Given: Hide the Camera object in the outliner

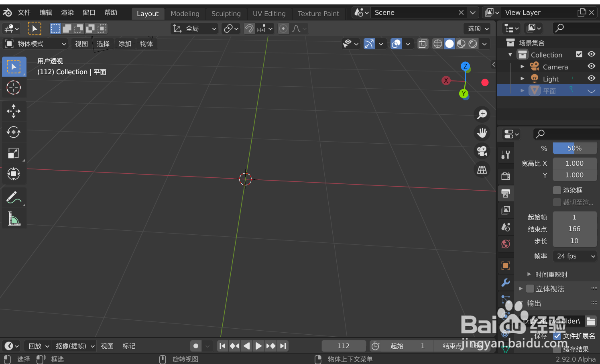Looking at the screenshot, I should 591,66.
